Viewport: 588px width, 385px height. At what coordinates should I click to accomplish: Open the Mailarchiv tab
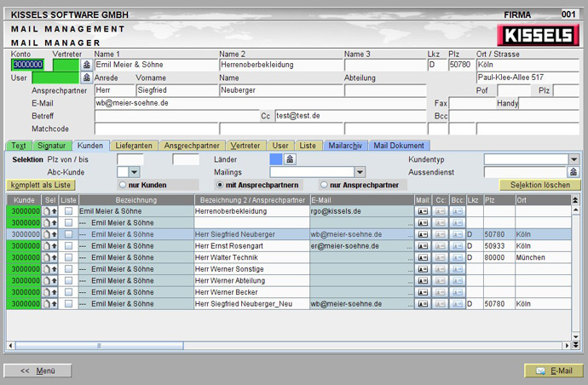(345, 146)
